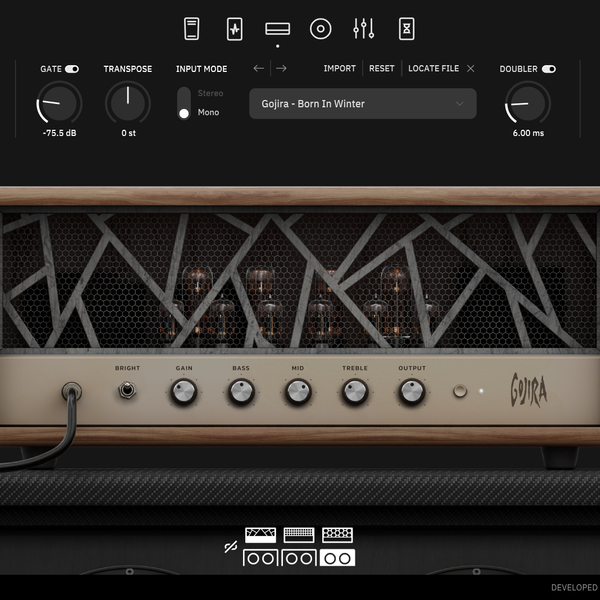Click Locate File
600x600 pixels.
point(434,68)
